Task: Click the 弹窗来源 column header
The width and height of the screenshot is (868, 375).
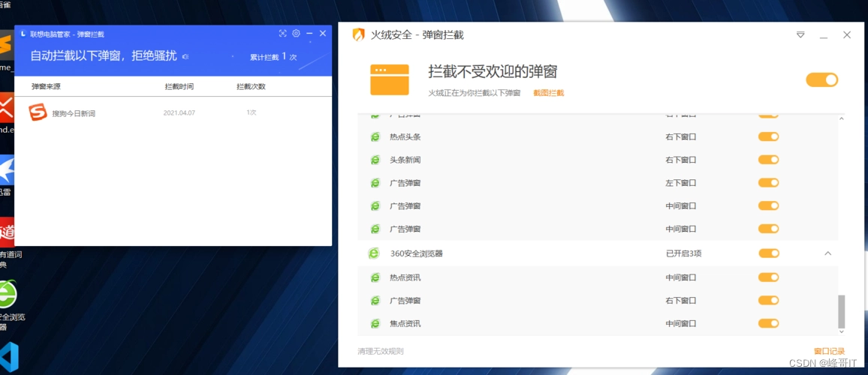Action: (x=46, y=87)
